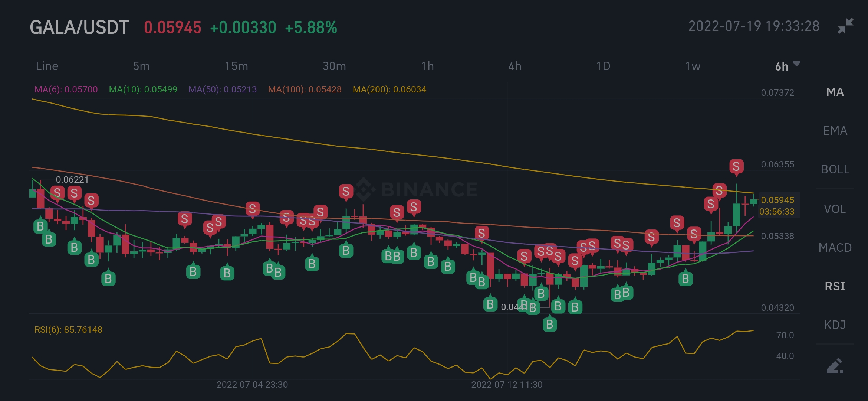Click the MA(50): 0.05213 legend
The image size is (868, 401).
(223, 89)
